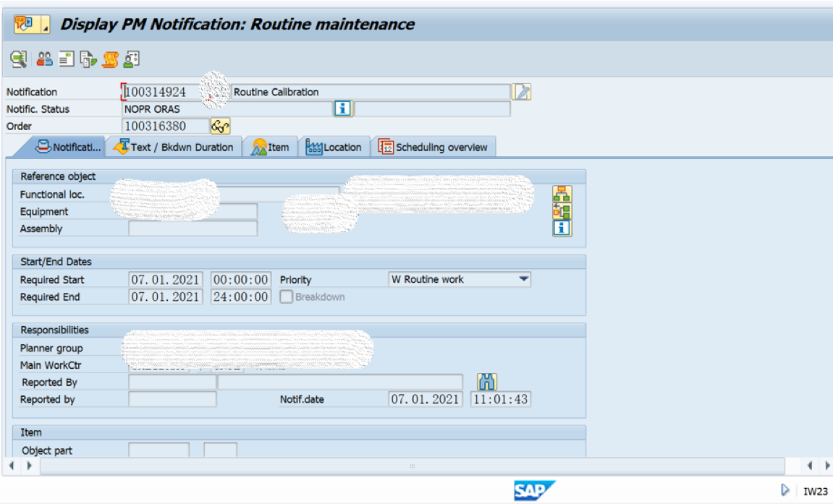Click the Start/End Dates section header
The image size is (833, 504).
(299, 262)
